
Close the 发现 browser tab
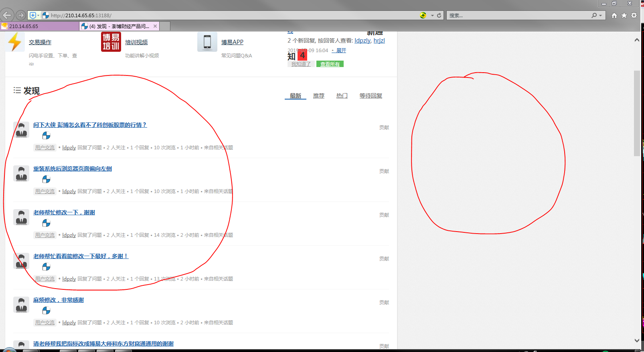click(x=155, y=26)
